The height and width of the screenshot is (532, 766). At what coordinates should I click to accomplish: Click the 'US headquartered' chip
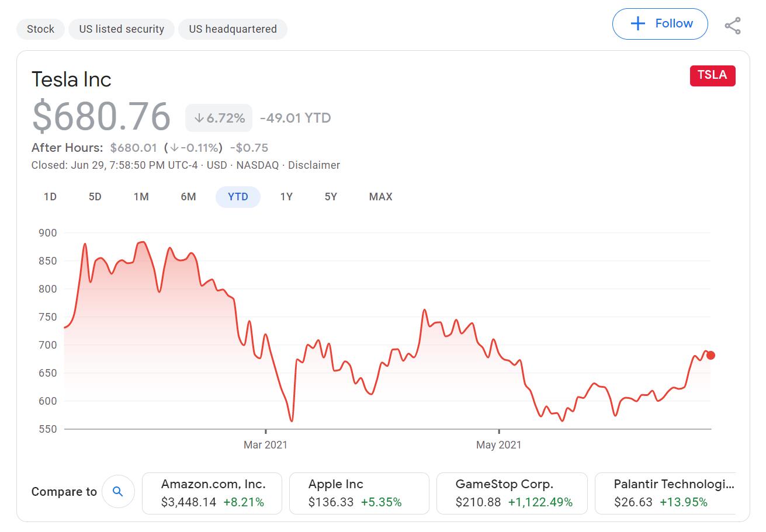pos(233,29)
